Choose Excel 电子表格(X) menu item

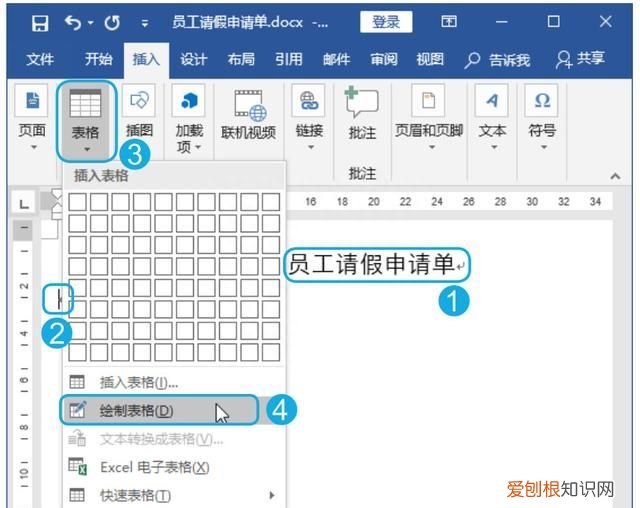[174, 467]
